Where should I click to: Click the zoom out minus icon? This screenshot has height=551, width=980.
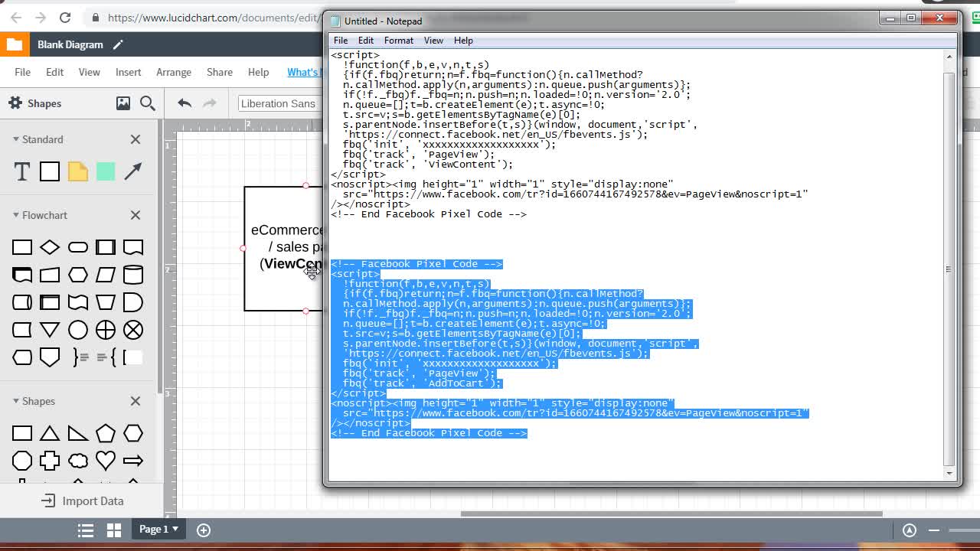pos(934,530)
